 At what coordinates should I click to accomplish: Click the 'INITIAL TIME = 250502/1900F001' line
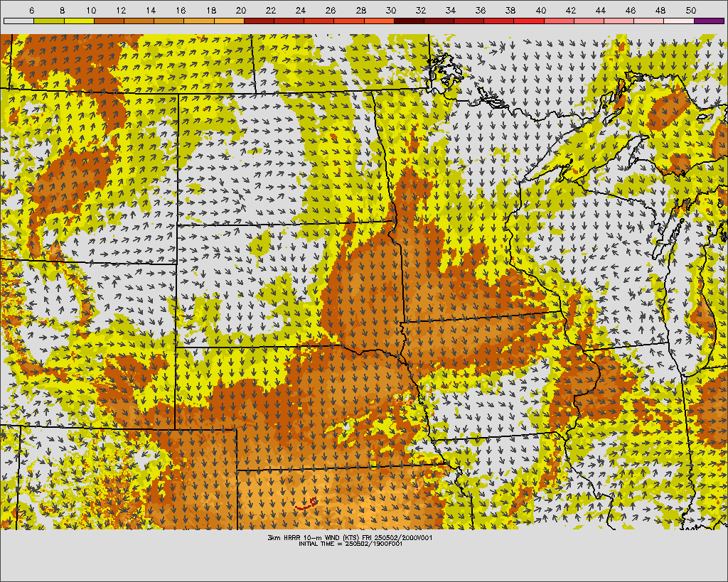coord(350,544)
